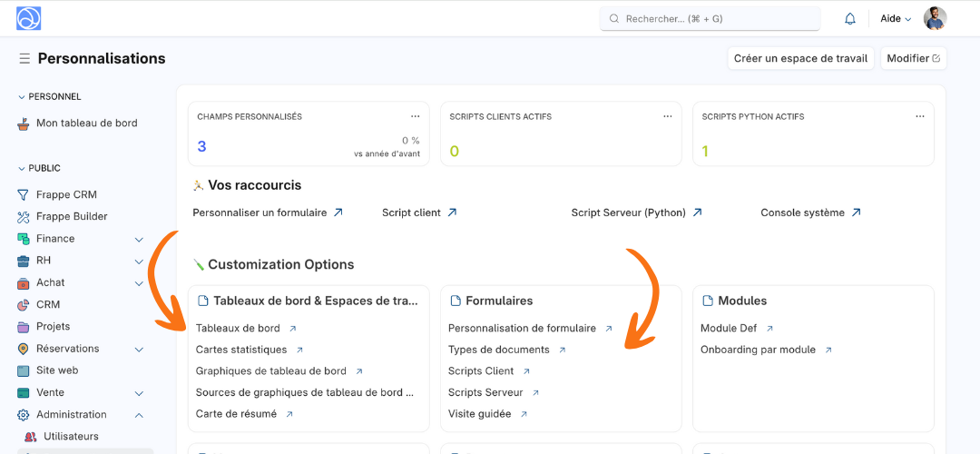The height and width of the screenshot is (454, 980).
Task: Click the Projets folder icon
Action: (23, 327)
